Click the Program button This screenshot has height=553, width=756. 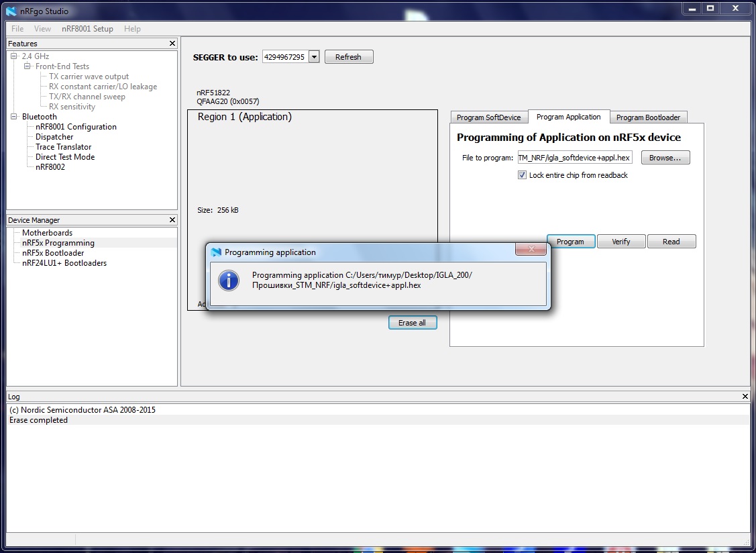[x=571, y=242]
